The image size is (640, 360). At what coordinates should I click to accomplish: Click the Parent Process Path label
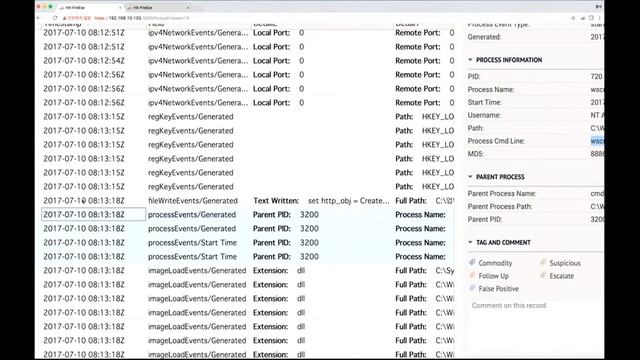click(500, 207)
